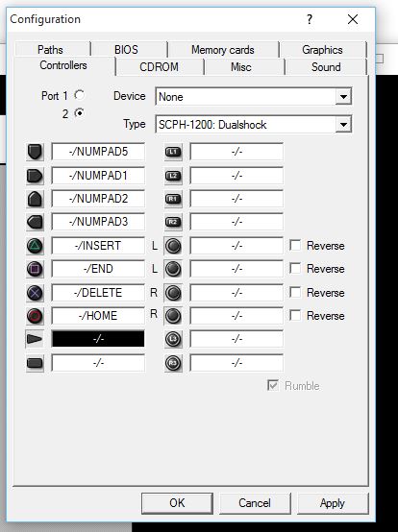This screenshot has width=398, height=532.
Task: Click the D-pad left icon beside NUMPAD3
Action: click(35, 222)
